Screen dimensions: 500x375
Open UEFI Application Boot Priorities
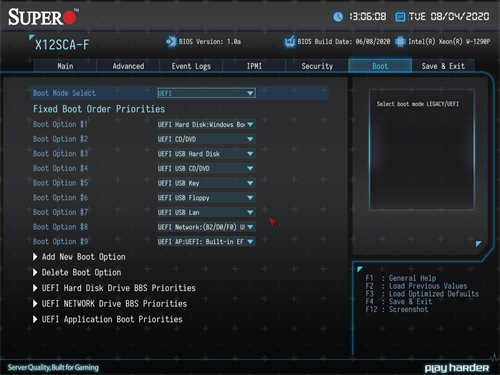pyautogui.click(x=108, y=319)
